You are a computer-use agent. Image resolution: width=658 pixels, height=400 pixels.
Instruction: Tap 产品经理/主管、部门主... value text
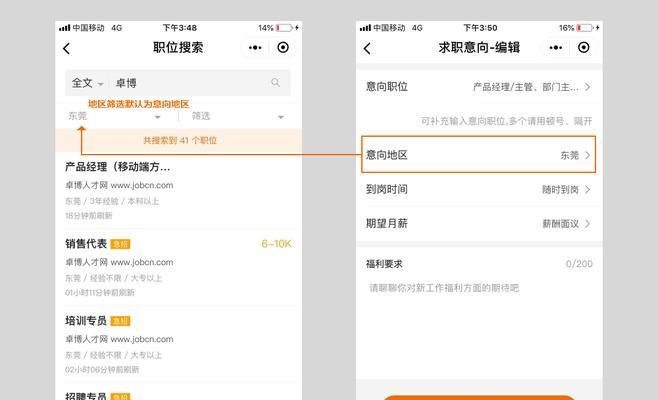tap(526, 87)
